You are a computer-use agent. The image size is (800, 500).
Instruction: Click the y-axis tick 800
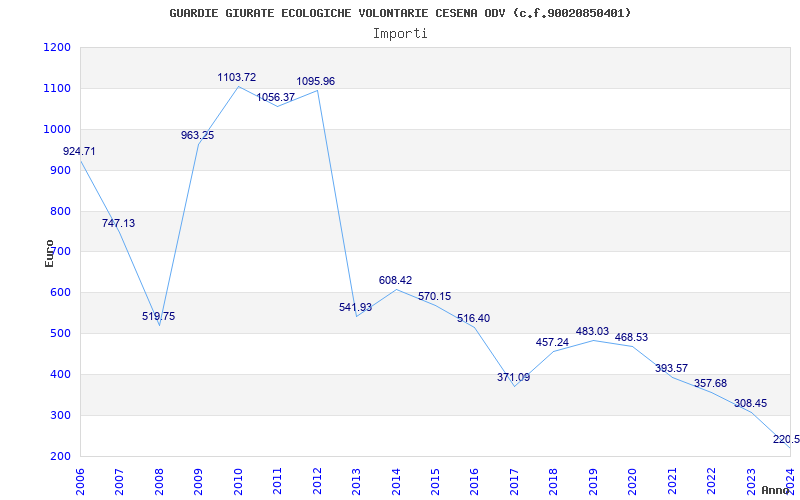click(x=60, y=211)
